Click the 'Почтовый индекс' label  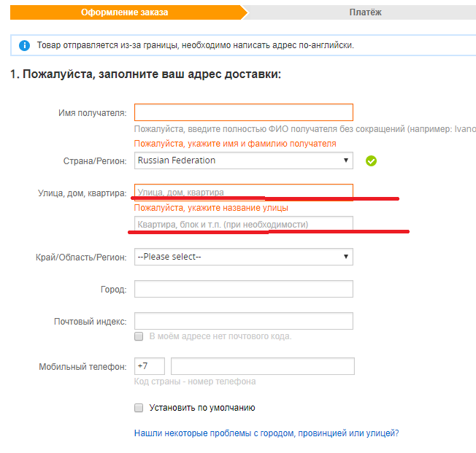click(x=90, y=322)
